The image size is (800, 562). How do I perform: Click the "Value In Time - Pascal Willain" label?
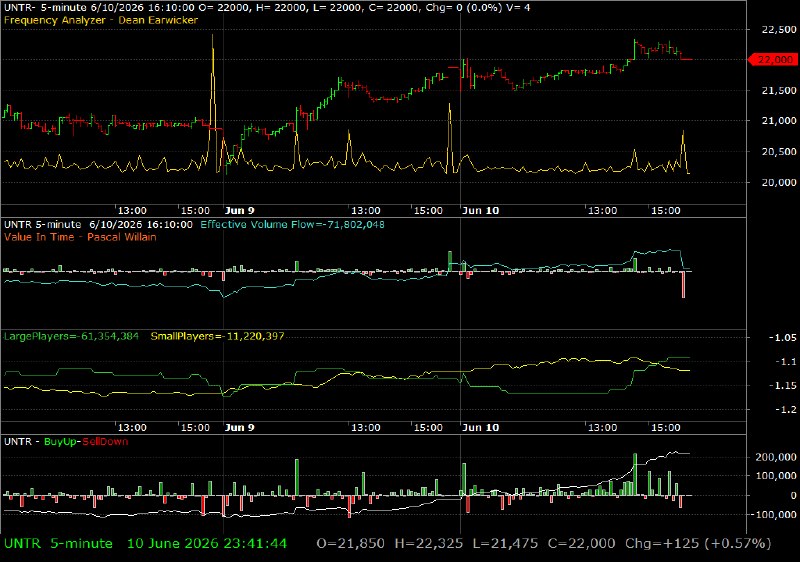[80, 237]
